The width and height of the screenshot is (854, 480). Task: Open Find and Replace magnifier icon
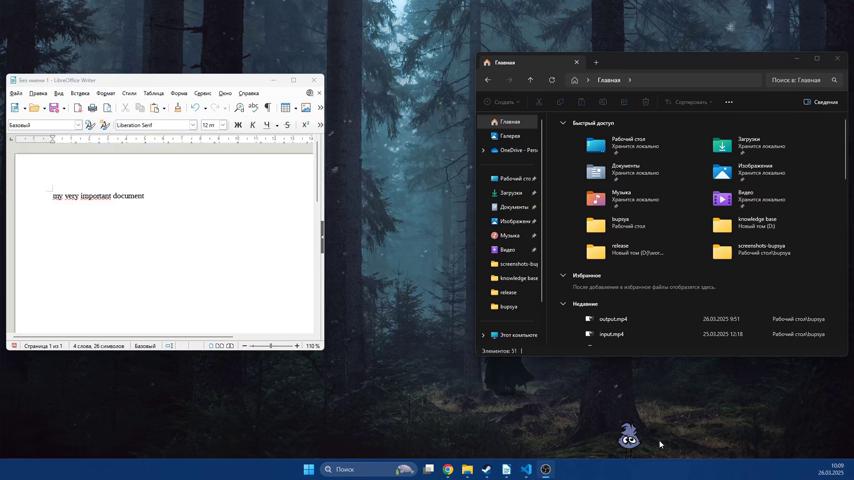coord(239,108)
